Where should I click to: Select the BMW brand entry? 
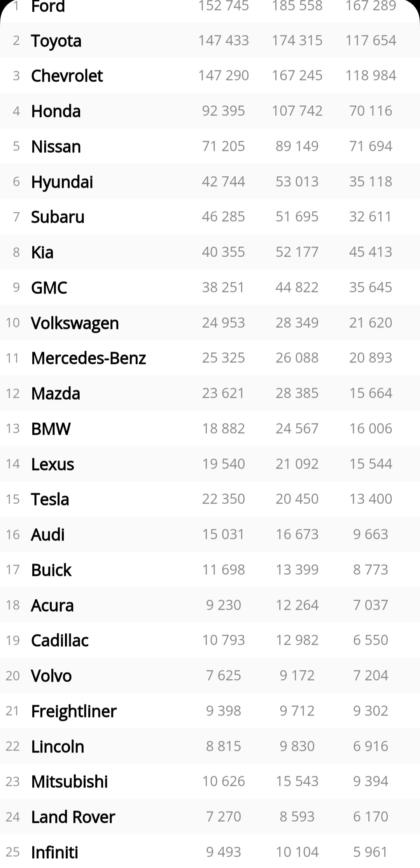[51, 429]
